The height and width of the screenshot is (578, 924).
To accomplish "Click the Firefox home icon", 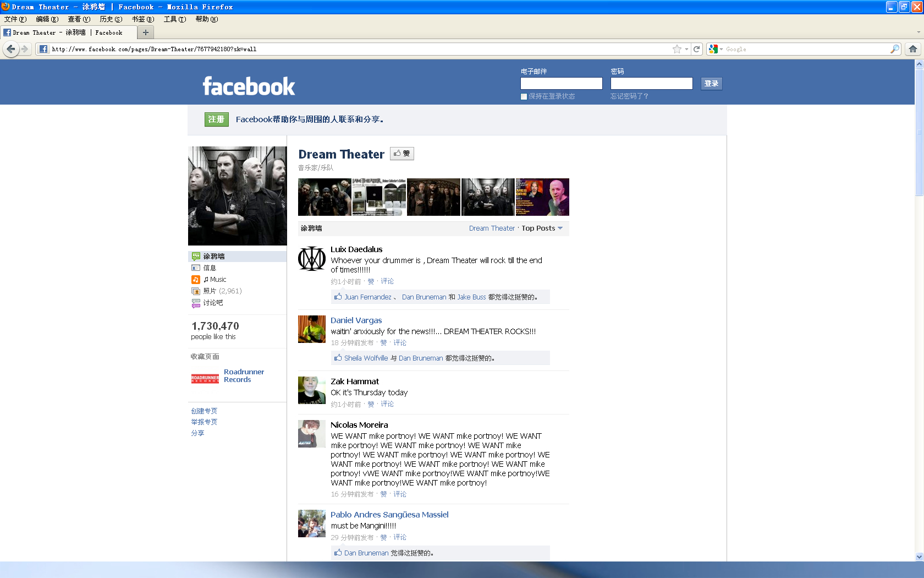I will [x=913, y=49].
